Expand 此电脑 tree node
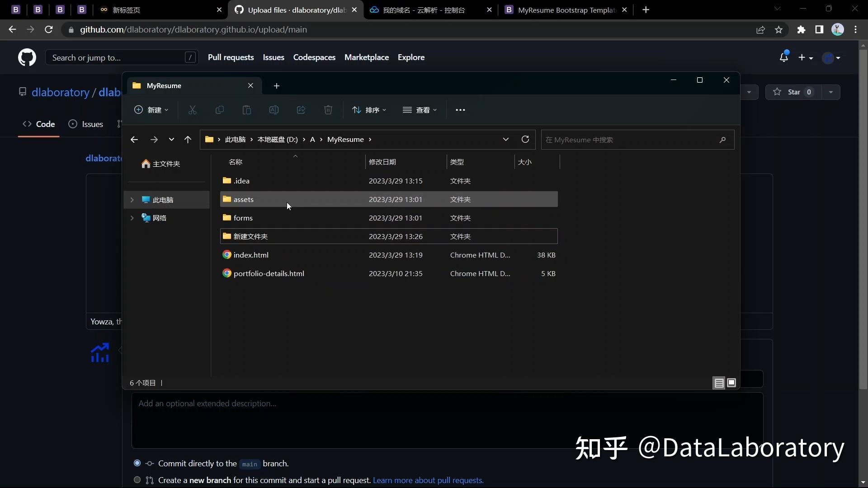The width and height of the screenshot is (868, 488). click(132, 200)
